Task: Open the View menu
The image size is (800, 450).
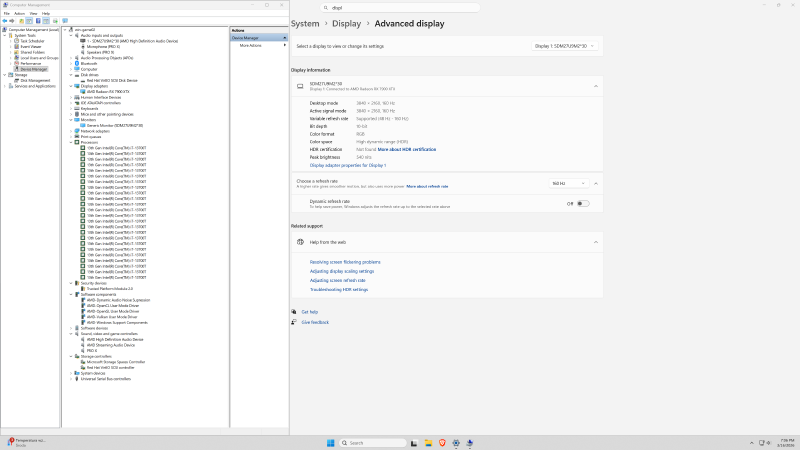Action: pos(33,13)
